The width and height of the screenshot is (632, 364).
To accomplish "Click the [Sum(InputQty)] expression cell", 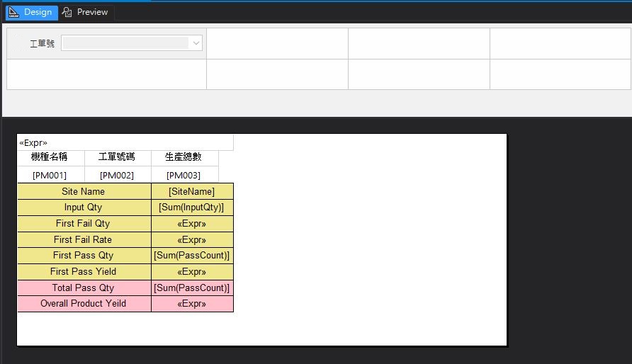I will [191, 207].
